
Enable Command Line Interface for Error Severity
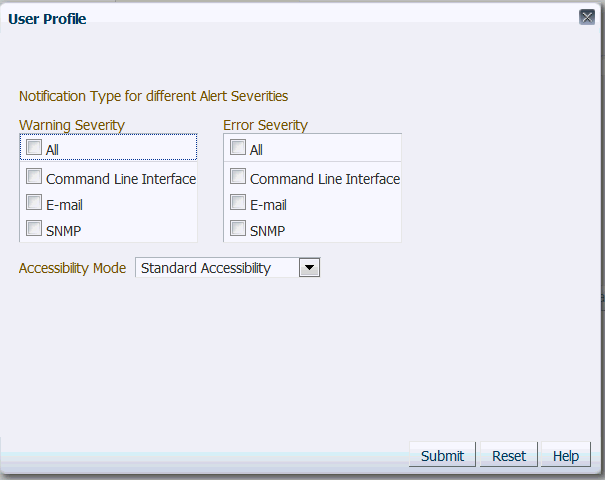238,176
